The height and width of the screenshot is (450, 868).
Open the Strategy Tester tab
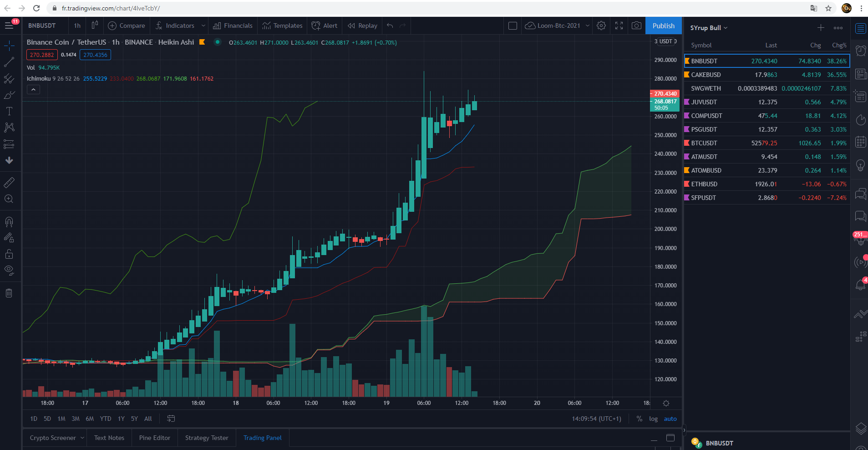point(207,438)
